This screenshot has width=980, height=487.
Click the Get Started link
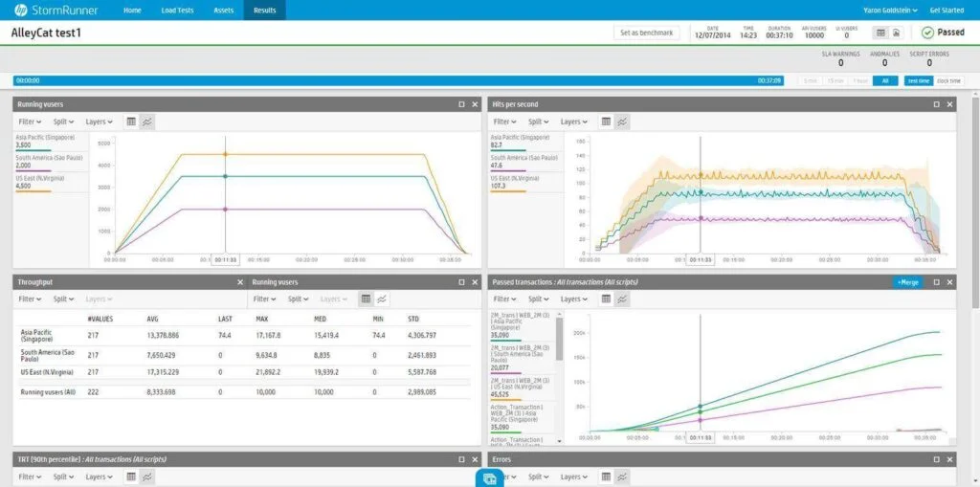point(947,10)
